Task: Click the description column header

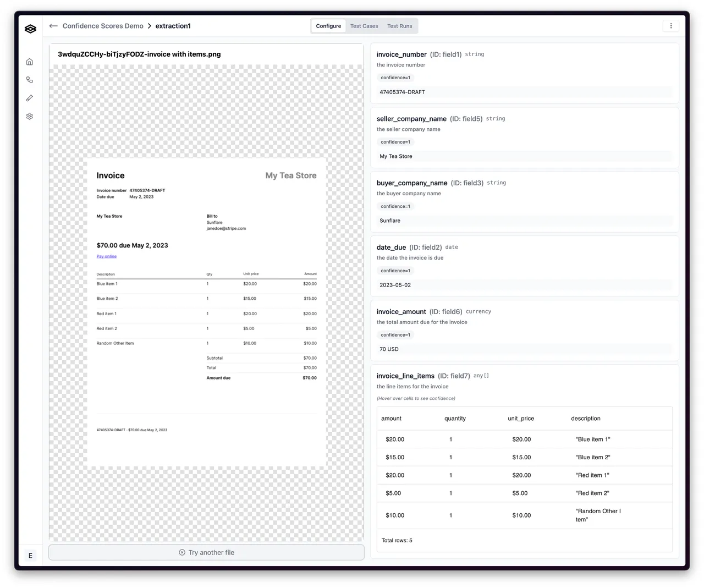Action: [586, 419]
